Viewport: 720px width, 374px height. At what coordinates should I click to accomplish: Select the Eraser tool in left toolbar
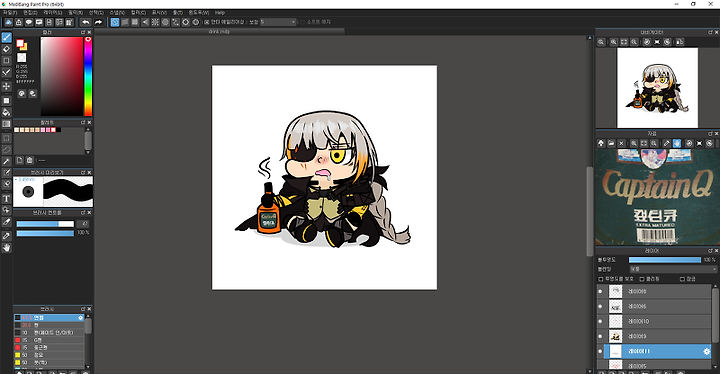tap(6, 49)
